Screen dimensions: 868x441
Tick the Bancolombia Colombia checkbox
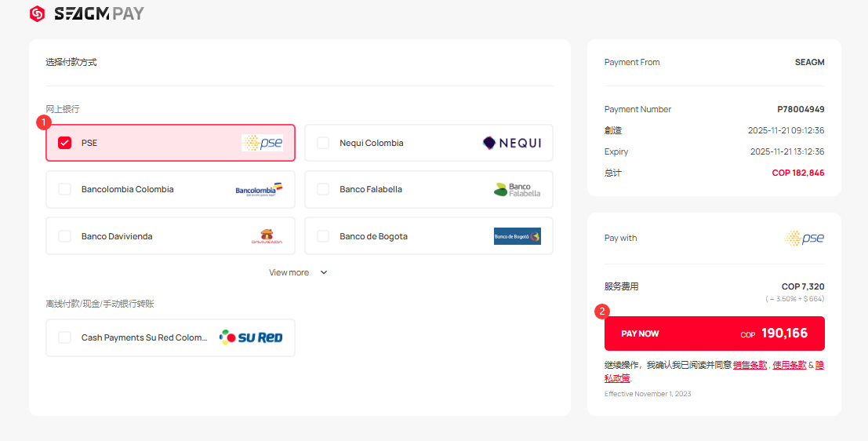pos(65,189)
